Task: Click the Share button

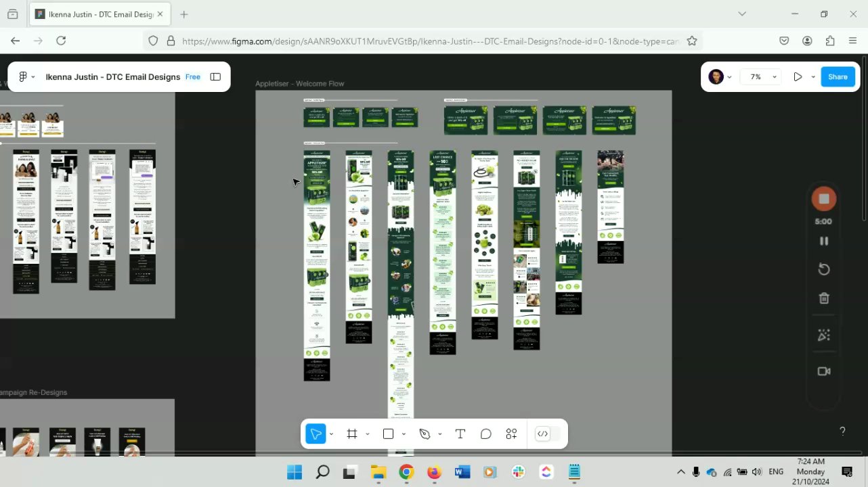Action: (x=838, y=77)
